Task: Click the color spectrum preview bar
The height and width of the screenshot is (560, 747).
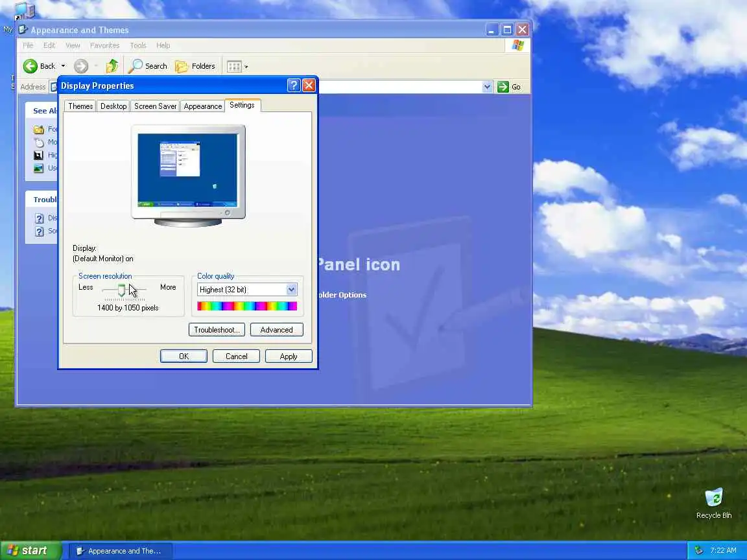Action: (247, 306)
